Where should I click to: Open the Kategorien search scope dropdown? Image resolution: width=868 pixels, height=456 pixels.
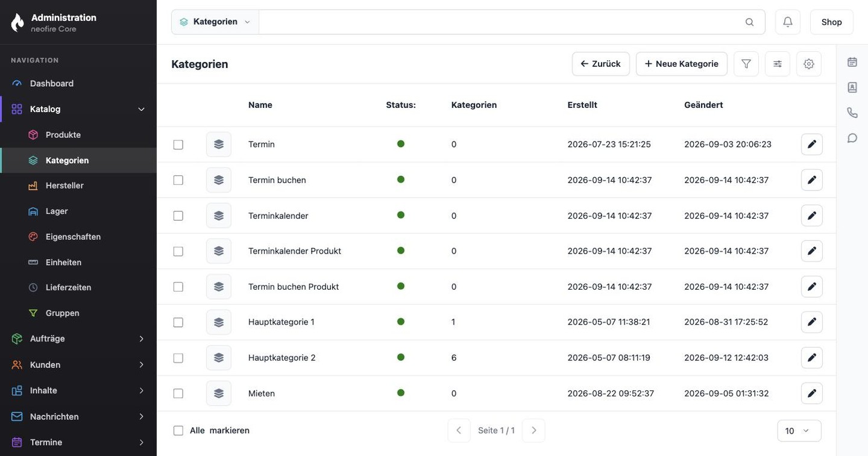tap(215, 22)
